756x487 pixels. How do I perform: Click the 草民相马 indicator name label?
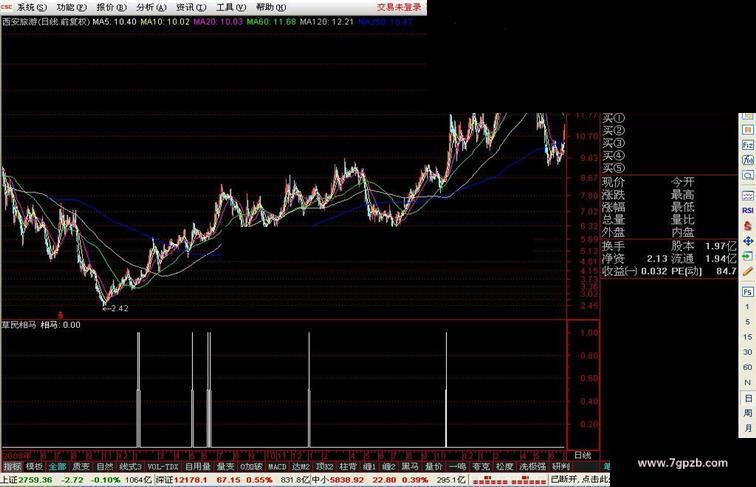tap(19, 325)
